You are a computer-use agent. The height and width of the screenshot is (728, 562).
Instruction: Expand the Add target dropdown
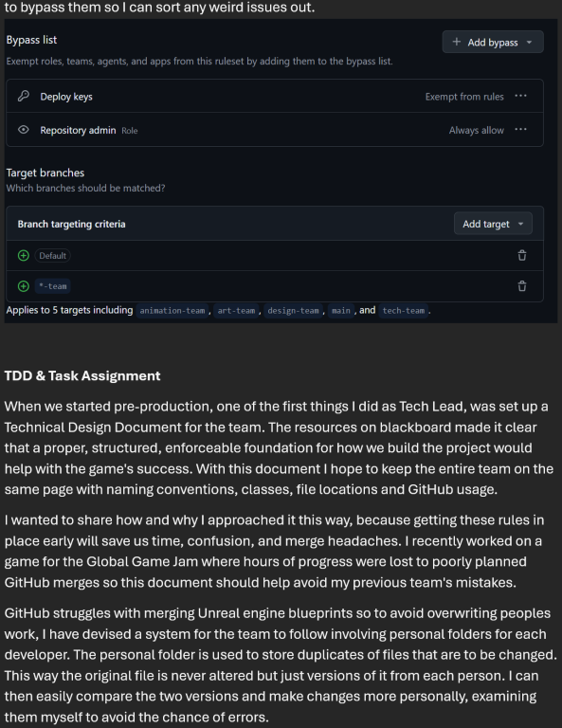(x=493, y=224)
